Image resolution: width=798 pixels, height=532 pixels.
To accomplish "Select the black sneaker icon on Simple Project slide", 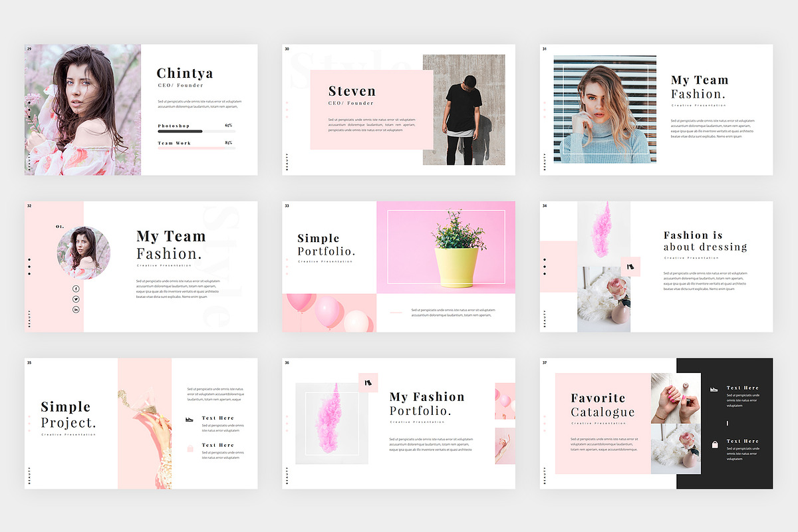I will pyautogui.click(x=190, y=420).
